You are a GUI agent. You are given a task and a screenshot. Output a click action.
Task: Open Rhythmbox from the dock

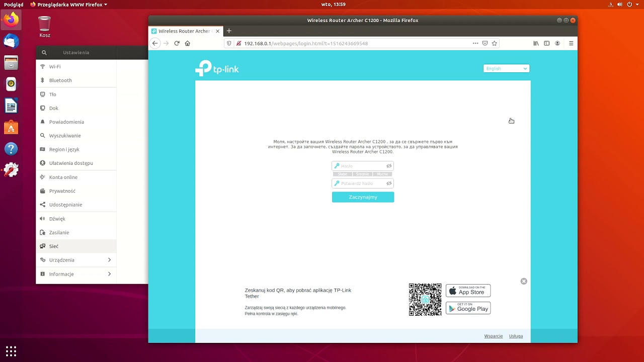click(11, 84)
